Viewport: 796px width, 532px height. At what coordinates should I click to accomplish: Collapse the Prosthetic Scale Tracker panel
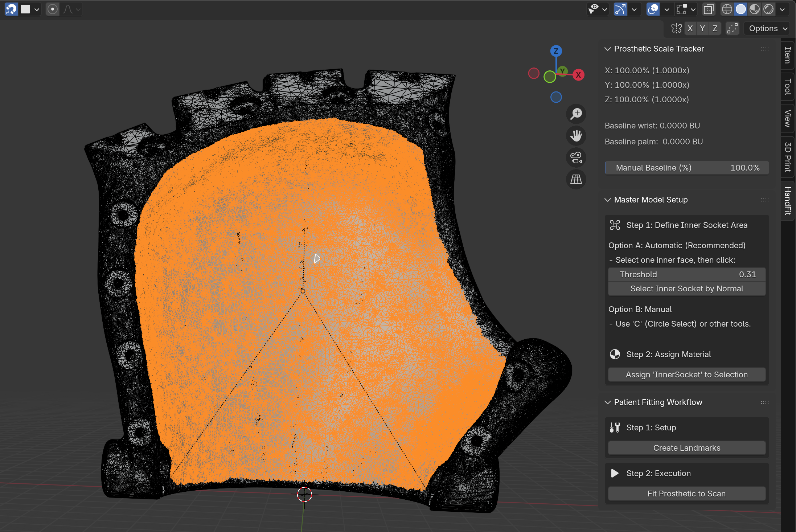coord(608,49)
